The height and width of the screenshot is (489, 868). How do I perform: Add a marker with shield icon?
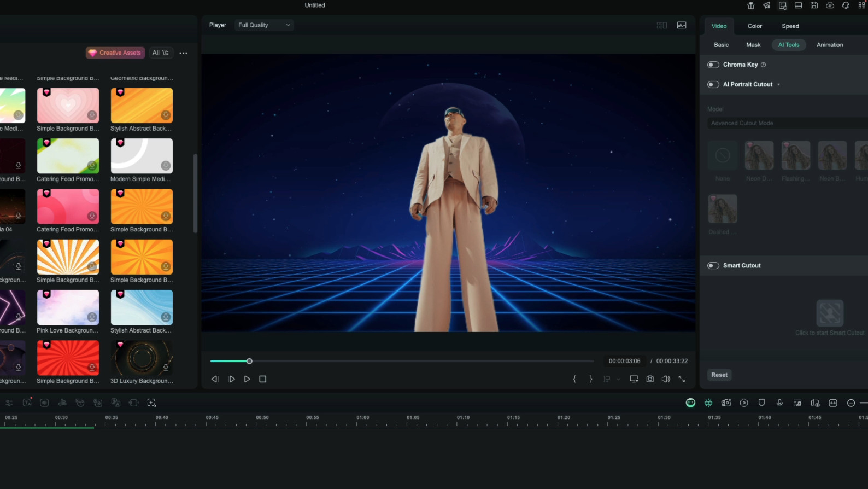762,403
